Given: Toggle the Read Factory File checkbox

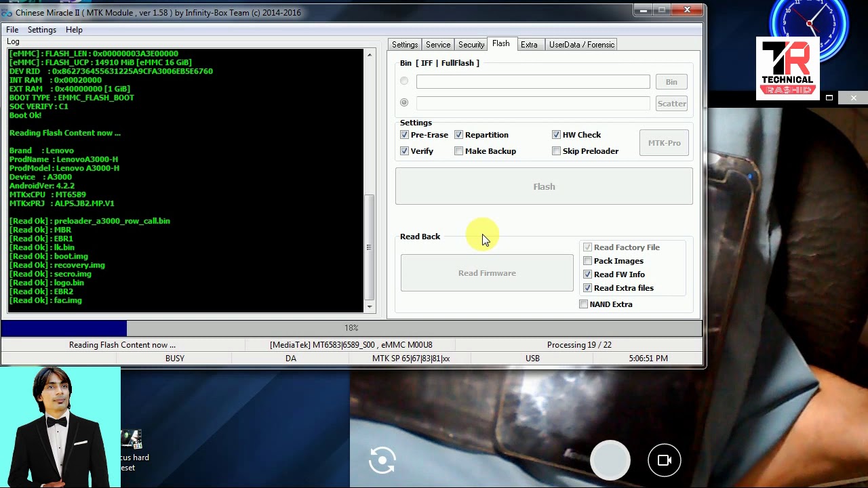Looking at the screenshot, I should (x=588, y=247).
